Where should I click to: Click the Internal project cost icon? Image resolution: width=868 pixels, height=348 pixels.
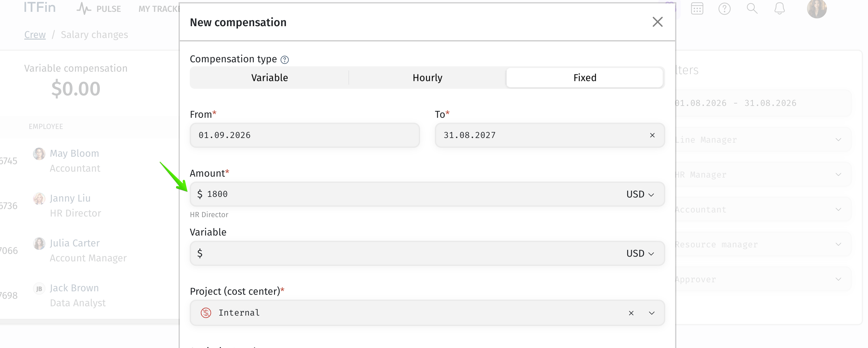tap(206, 313)
